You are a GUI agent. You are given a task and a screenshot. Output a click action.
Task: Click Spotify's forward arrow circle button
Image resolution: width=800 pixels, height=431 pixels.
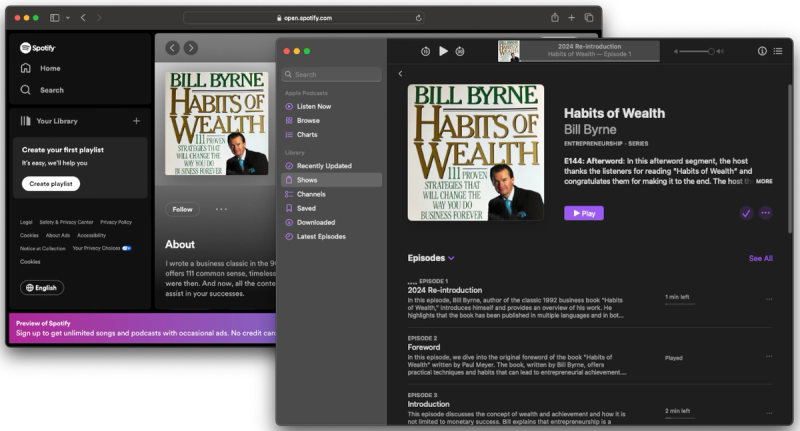(x=191, y=48)
